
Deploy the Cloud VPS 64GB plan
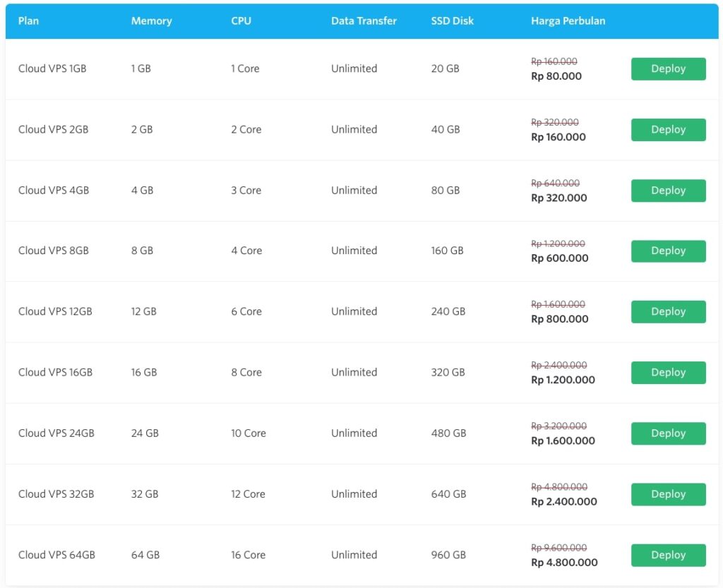(668, 555)
